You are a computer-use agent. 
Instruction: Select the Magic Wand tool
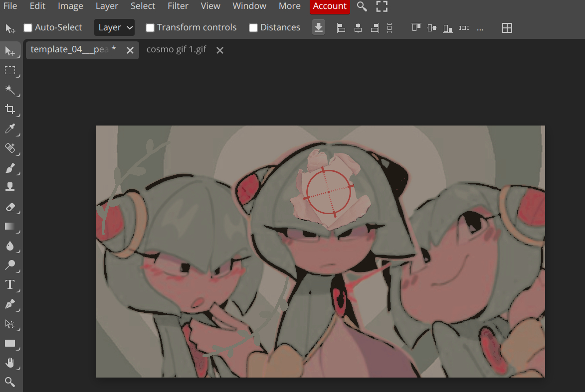pyautogui.click(x=10, y=90)
